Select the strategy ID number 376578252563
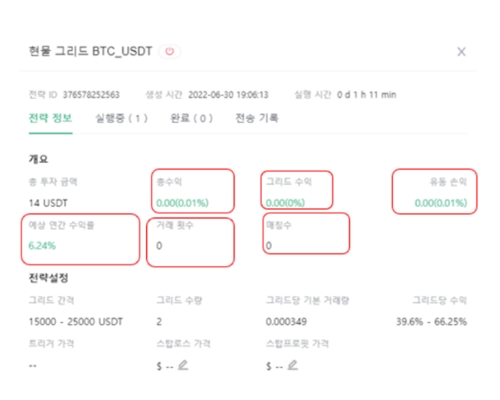The width and height of the screenshot is (500, 400). pos(91,95)
